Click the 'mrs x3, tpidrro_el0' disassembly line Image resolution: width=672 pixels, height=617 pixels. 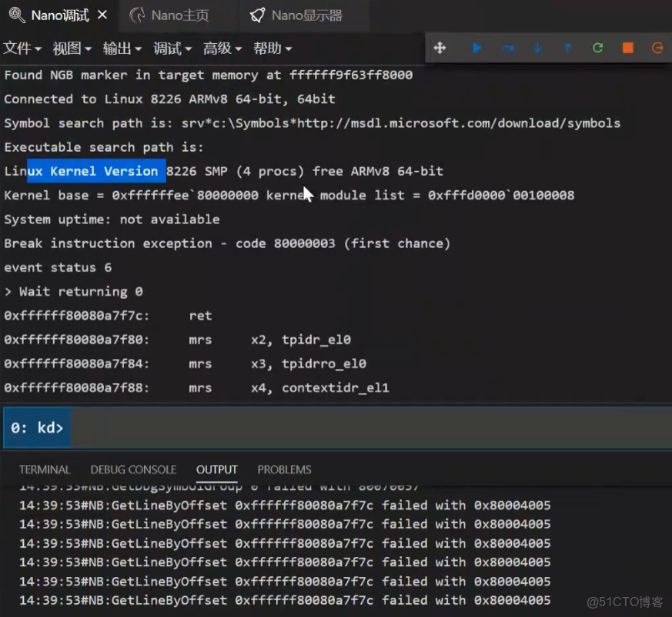tap(186, 364)
